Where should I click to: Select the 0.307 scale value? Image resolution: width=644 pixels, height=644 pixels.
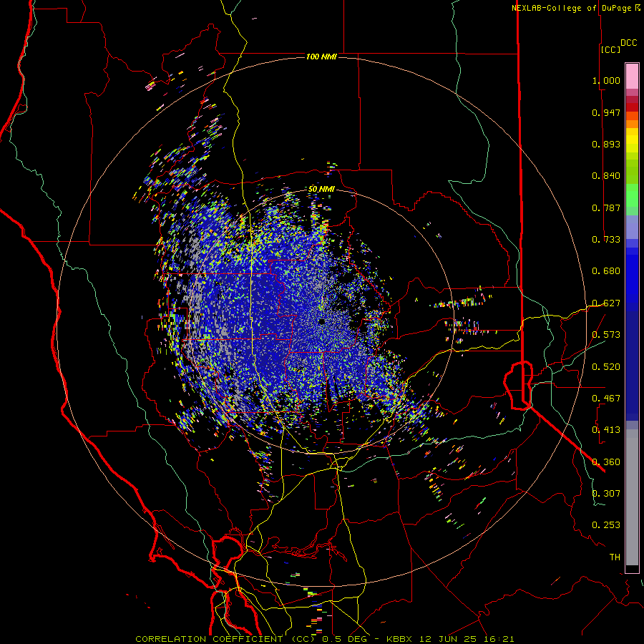coord(606,493)
